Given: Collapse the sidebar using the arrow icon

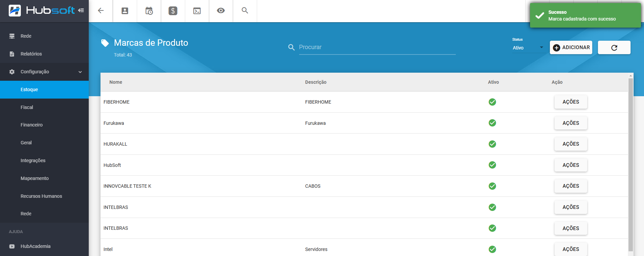Looking at the screenshot, I should pos(81,10).
